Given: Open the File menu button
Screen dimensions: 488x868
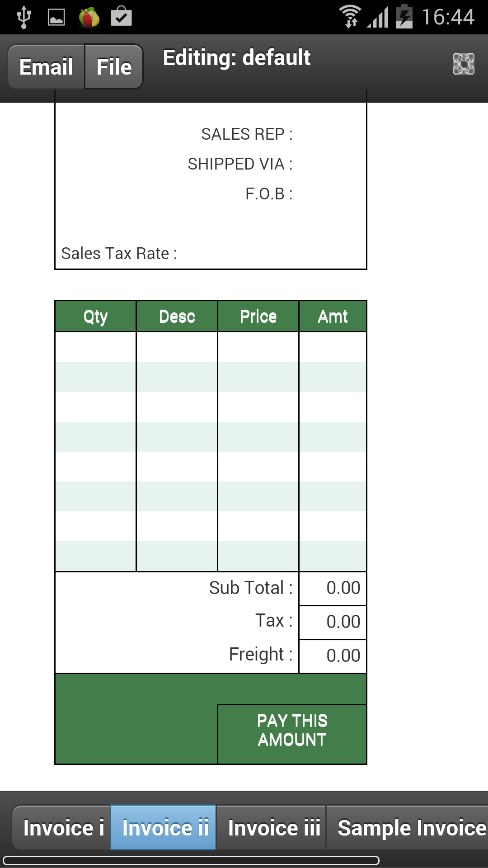Looking at the screenshot, I should point(114,67).
